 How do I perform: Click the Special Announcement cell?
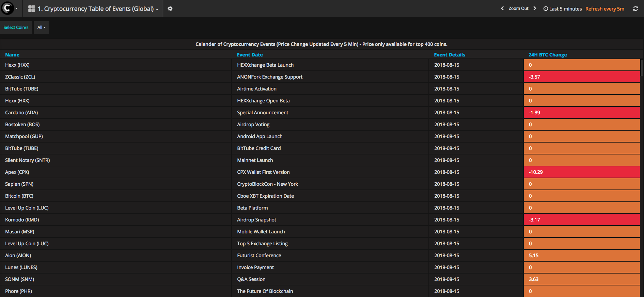pos(330,113)
